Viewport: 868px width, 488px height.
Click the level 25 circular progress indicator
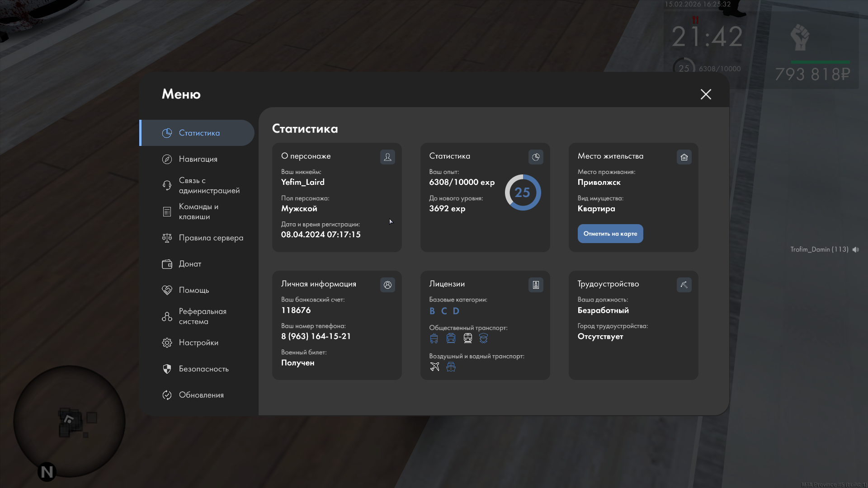pos(523,192)
